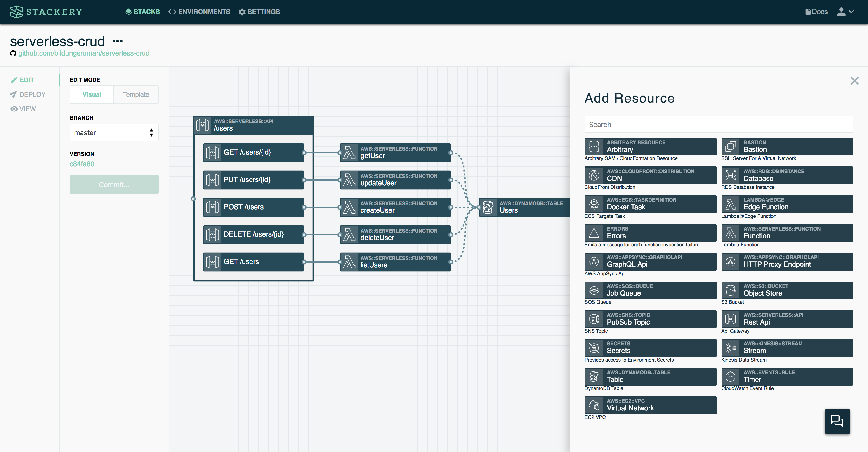The height and width of the screenshot is (452, 868).
Task: Go to the Stacks menu
Action: tap(142, 12)
